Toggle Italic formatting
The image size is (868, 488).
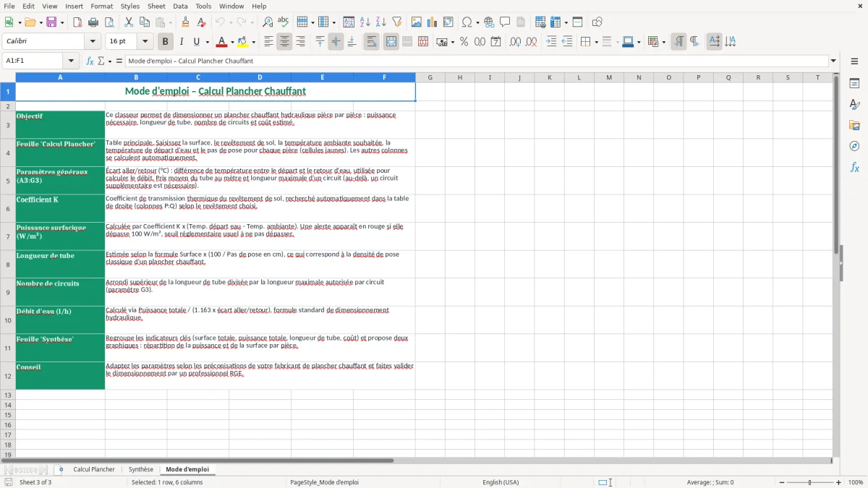181,42
